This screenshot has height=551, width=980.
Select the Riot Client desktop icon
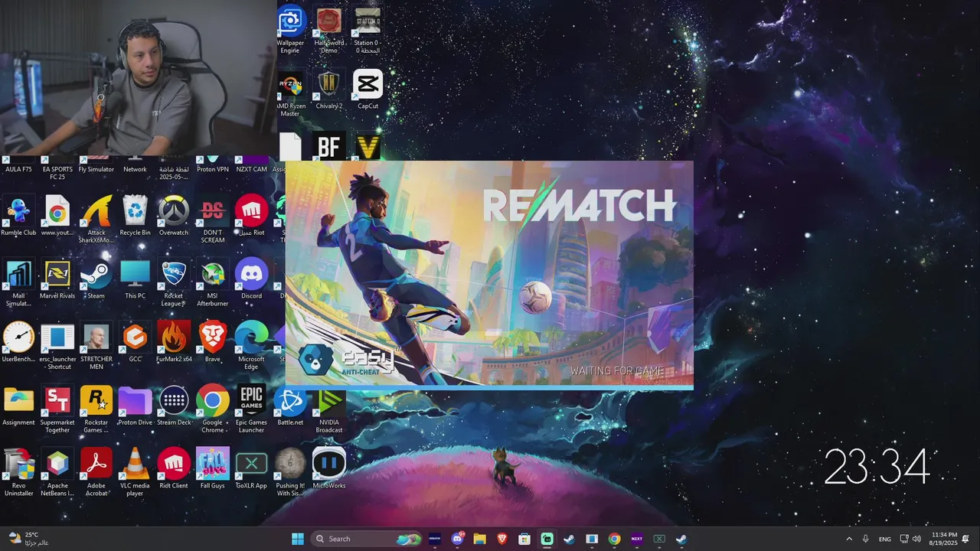pos(174,470)
